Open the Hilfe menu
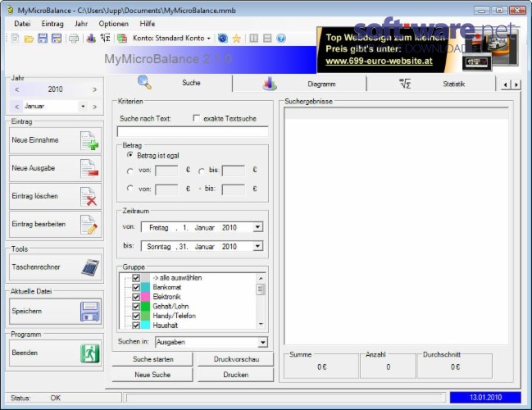 coord(148,24)
